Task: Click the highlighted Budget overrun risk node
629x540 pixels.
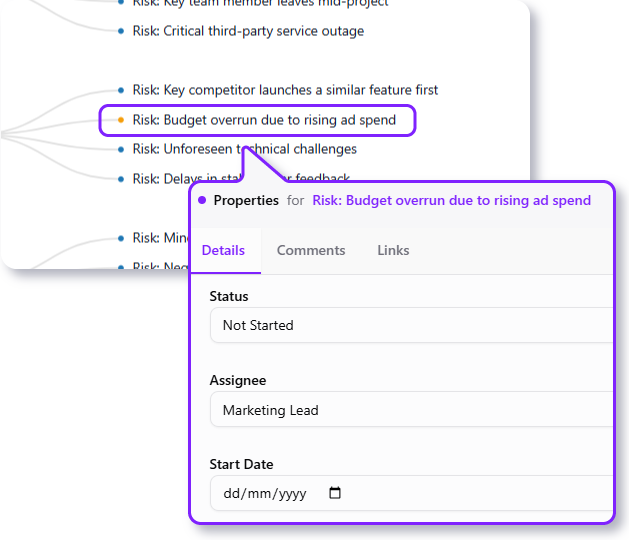Action: 264,120
